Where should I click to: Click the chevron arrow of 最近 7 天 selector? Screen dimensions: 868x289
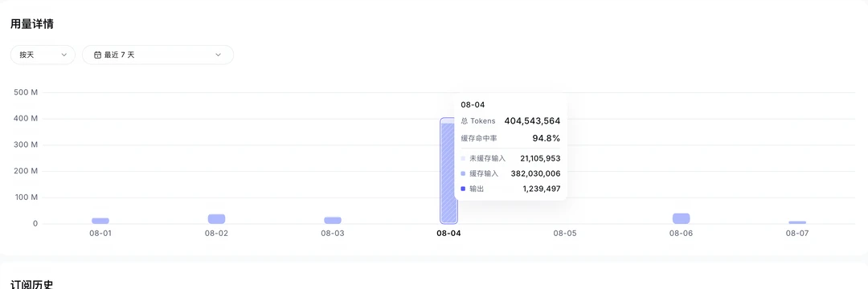point(218,55)
